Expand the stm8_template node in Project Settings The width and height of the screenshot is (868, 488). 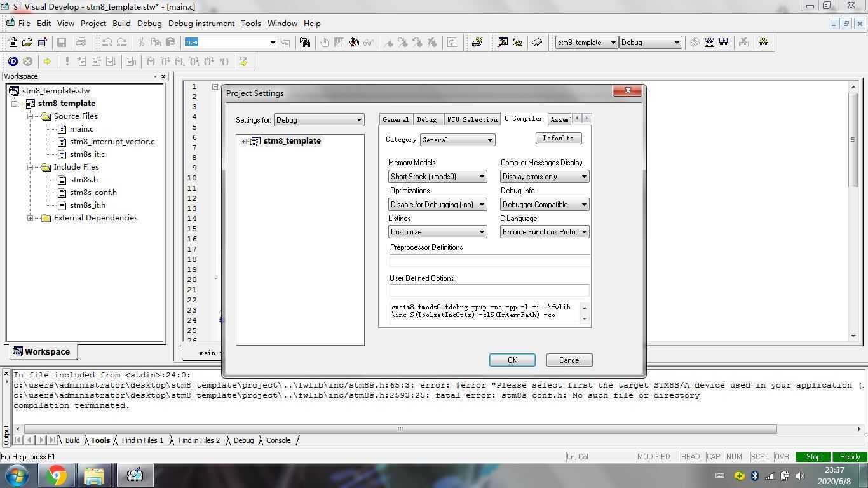click(x=243, y=141)
